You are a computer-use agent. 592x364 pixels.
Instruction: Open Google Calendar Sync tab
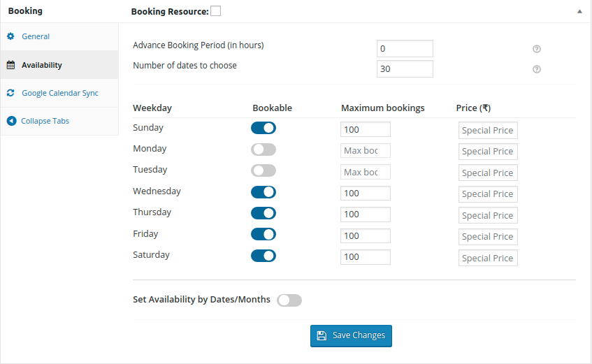pyautogui.click(x=59, y=93)
